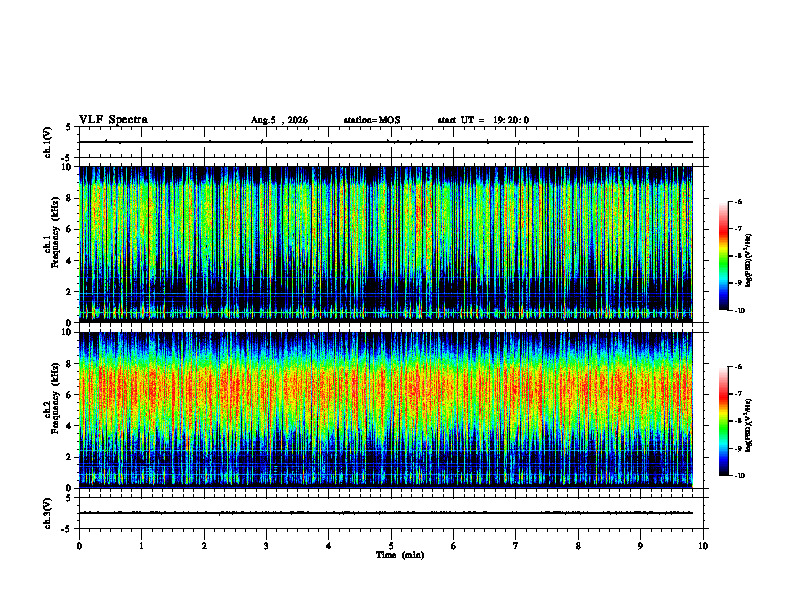Image resolution: width=792 pixels, height=612 pixels.
Task: Click the "ch.1(V)" waveform axis label
Action: coord(48,142)
